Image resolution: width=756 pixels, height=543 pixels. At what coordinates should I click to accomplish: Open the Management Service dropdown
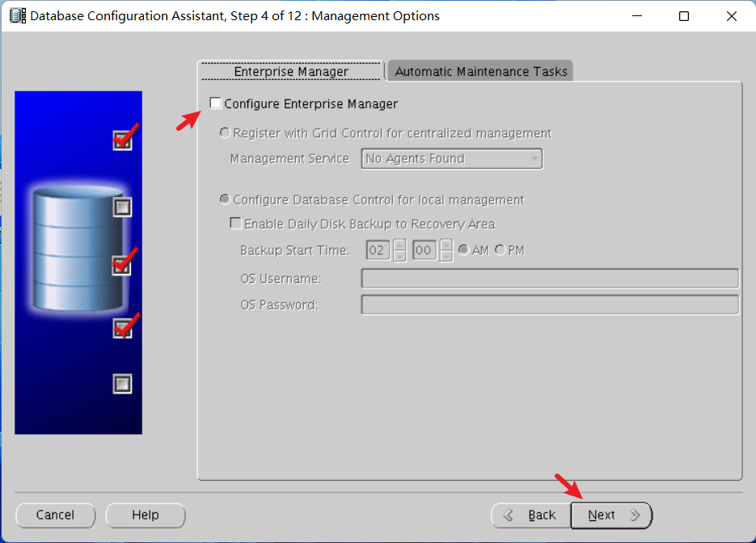tap(452, 158)
